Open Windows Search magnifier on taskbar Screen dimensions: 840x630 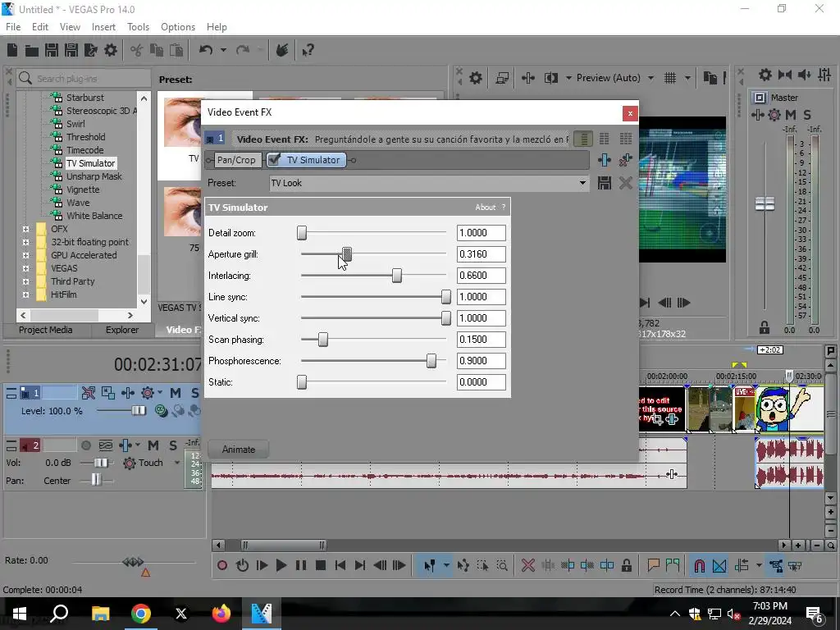click(59, 613)
